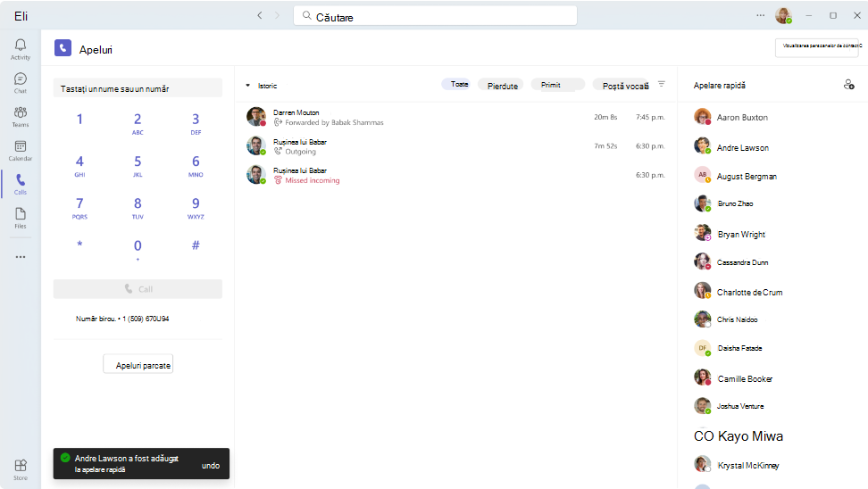Open the Activity bell icon
The height and width of the screenshot is (489, 868).
pos(21,45)
